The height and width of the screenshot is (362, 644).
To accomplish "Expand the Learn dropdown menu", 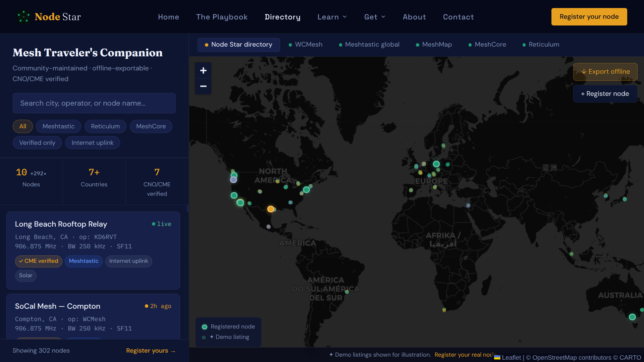I will click(332, 17).
